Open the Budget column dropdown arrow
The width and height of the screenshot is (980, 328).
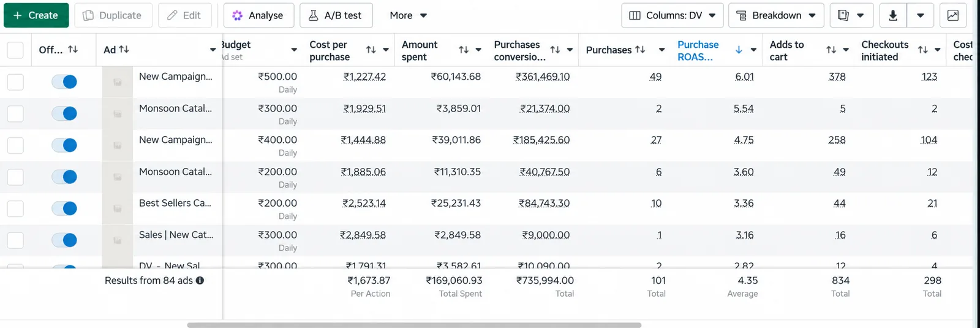pos(294,50)
